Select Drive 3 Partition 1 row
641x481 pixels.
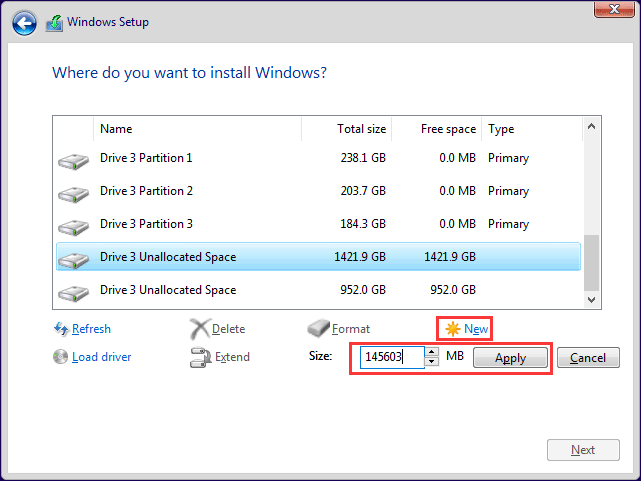coord(318,158)
